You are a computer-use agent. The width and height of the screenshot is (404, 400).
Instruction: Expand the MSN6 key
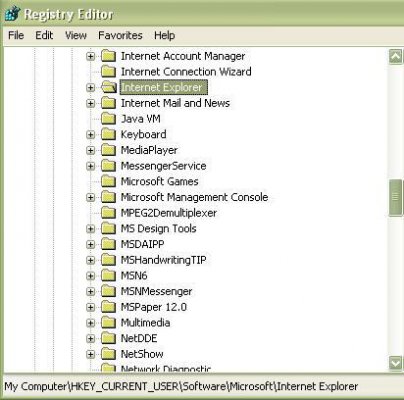(x=90, y=276)
